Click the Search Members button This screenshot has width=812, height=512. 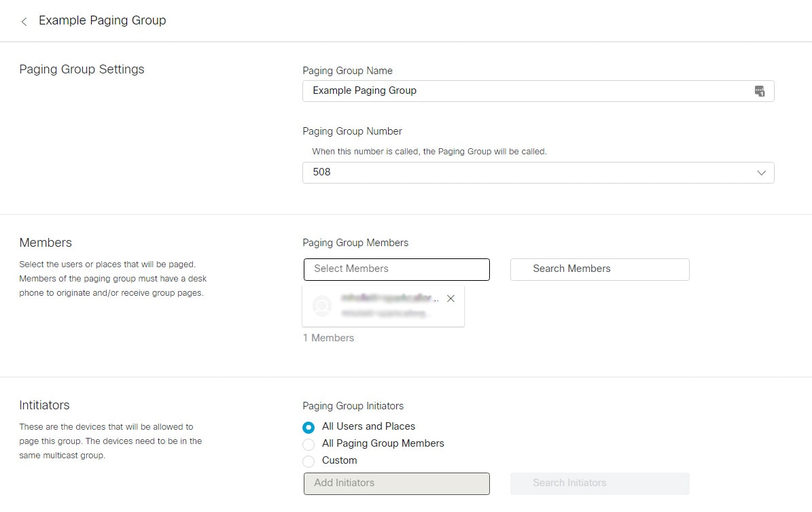pyautogui.click(x=599, y=269)
